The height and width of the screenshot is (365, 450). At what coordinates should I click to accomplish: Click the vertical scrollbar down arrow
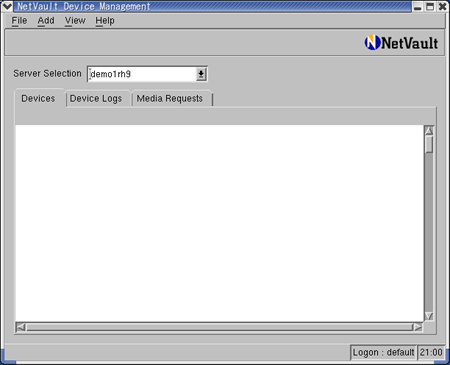(x=429, y=316)
